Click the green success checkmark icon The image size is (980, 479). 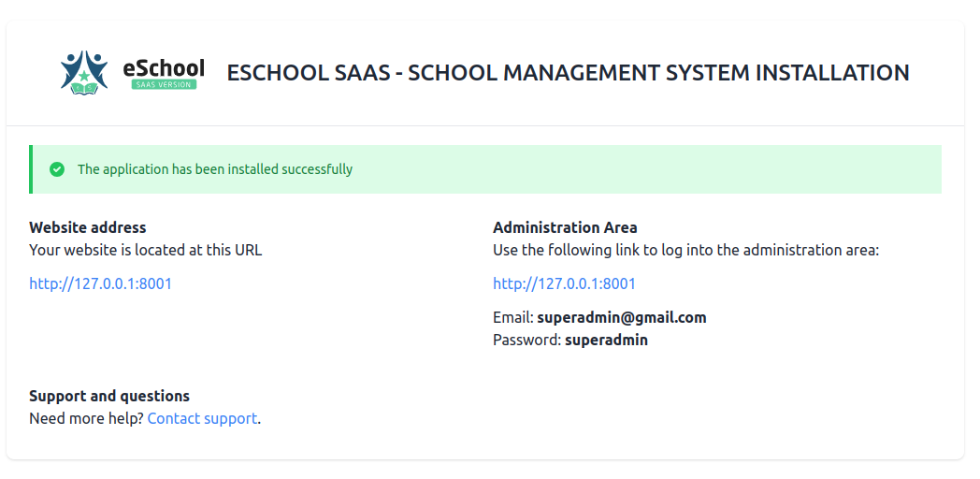coord(57,169)
